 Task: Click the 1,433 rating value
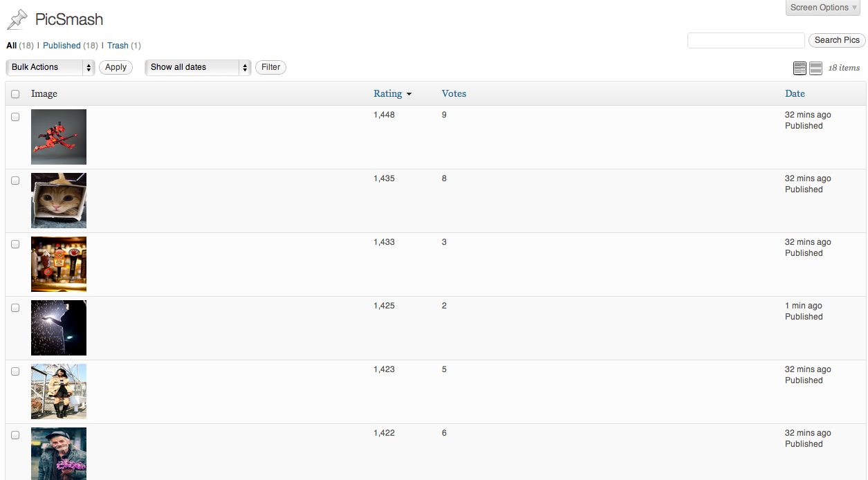pyautogui.click(x=384, y=242)
